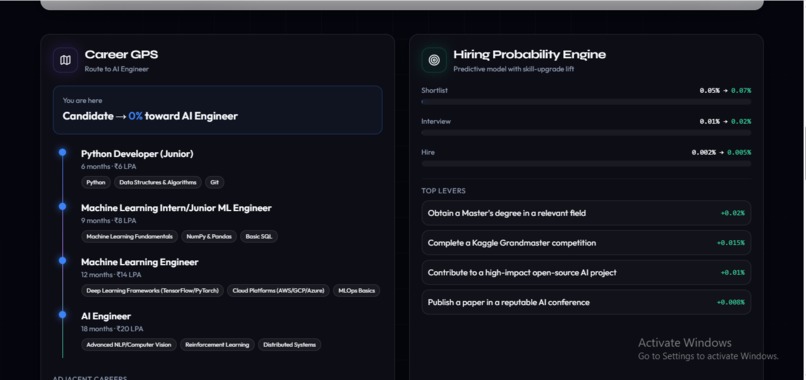Click the Career GPS title
This screenshot has width=806, height=380.
pyautogui.click(x=121, y=55)
